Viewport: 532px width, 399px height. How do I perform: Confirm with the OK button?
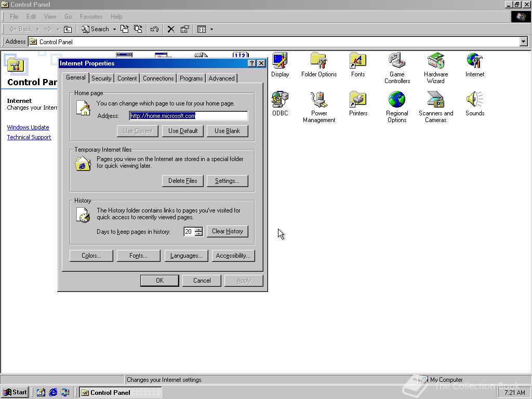point(160,281)
